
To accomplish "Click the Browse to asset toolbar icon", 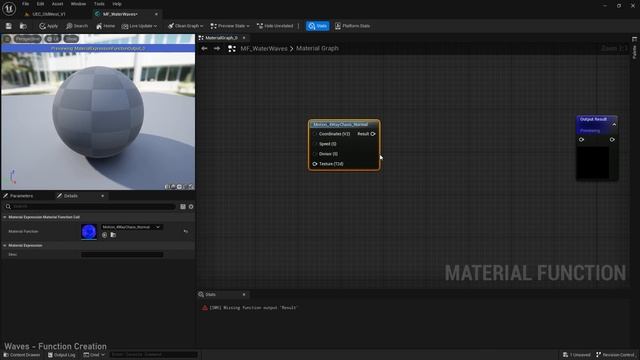I will [x=23, y=26].
